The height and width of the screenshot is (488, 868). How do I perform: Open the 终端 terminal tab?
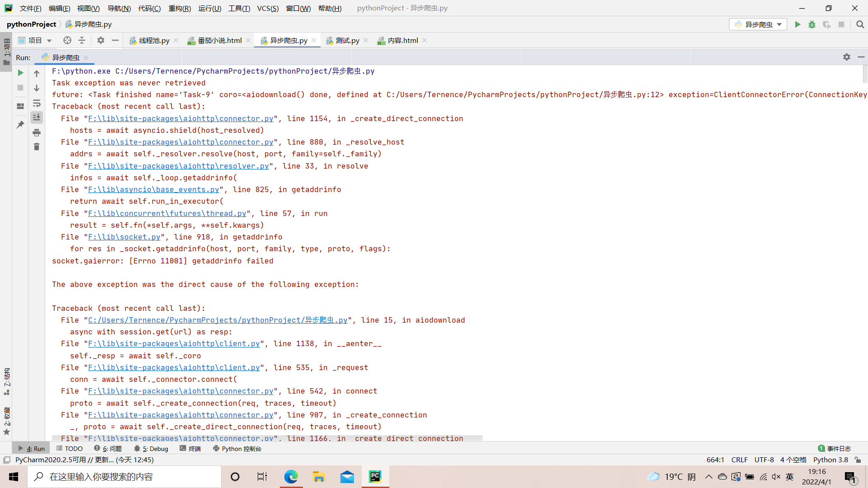point(190,449)
